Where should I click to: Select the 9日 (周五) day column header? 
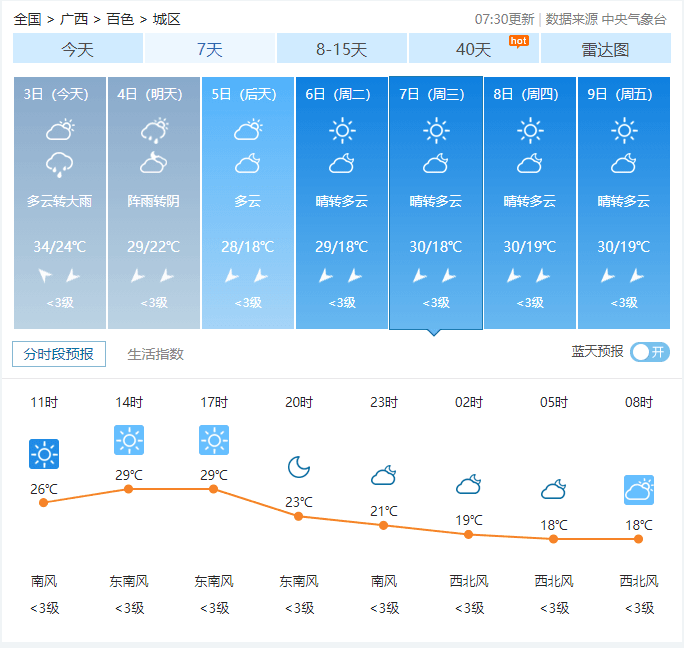click(619, 94)
